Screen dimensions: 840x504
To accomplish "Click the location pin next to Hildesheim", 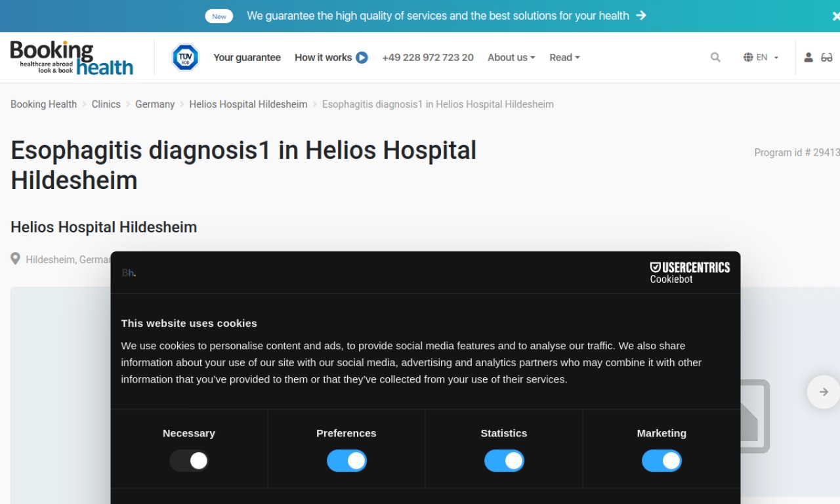I will [15, 259].
